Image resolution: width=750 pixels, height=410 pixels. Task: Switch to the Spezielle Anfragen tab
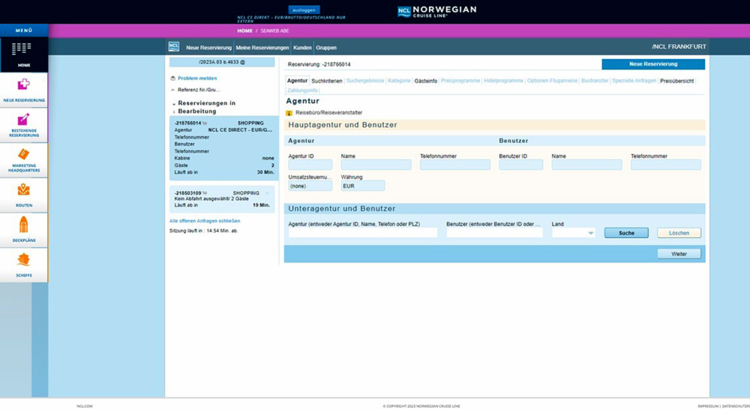point(634,81)
